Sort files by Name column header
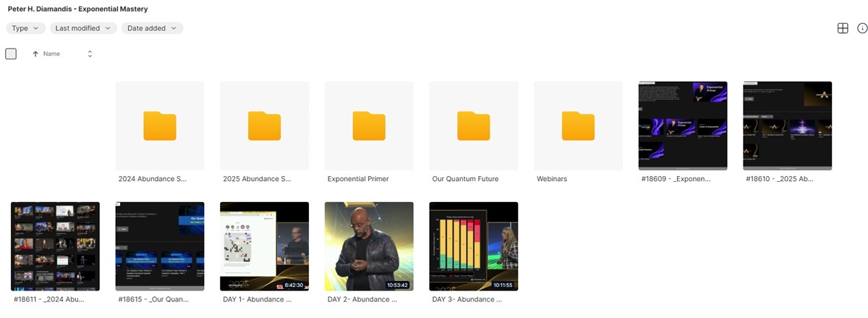Screen dimensions: 868x318 tap(51, 54)
